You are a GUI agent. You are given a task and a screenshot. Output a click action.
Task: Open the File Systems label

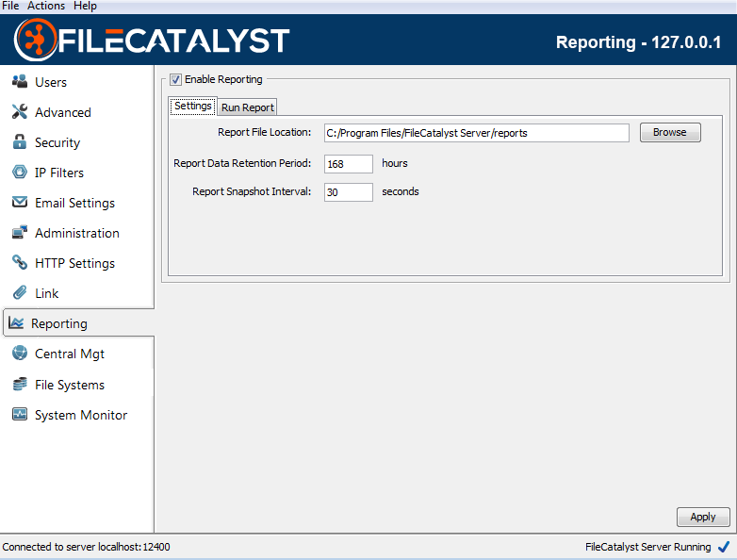click(x=70, y=385)
